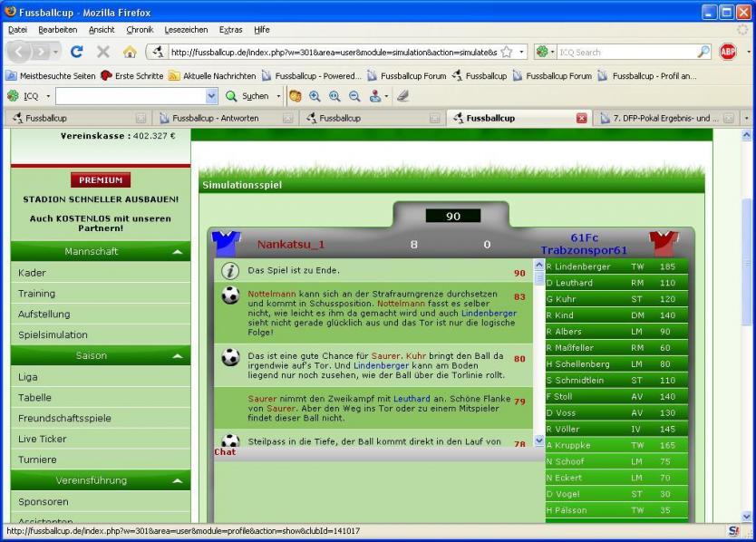The image size is (756, 542).
Task: Open the Lesezeichen menu
Action: [186, 29]
